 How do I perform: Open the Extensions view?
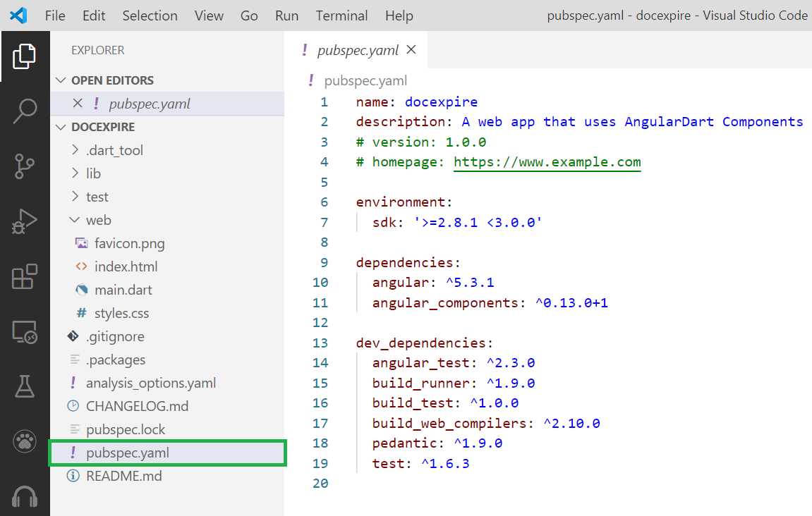click(x=25, y=275)
